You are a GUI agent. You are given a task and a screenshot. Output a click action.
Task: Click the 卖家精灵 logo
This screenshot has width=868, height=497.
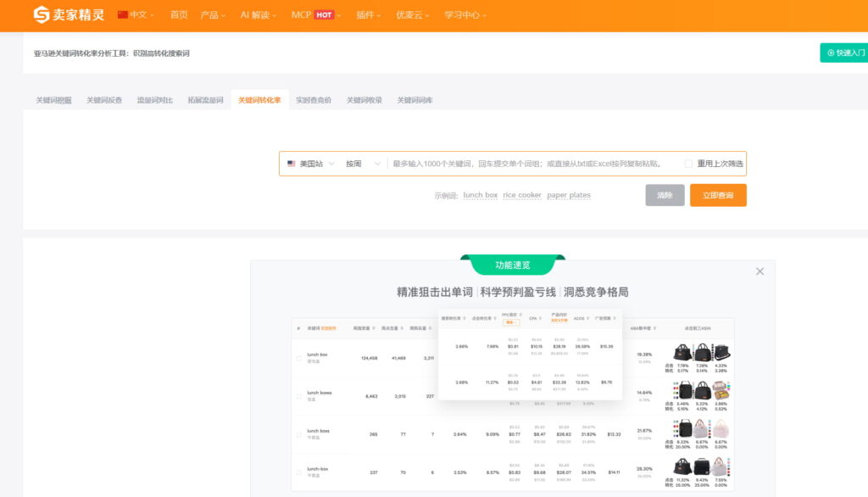click(69, 14)
